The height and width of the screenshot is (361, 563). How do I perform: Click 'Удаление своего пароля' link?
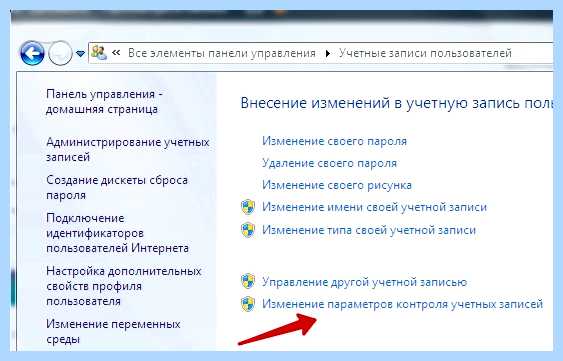pos(329,163)
